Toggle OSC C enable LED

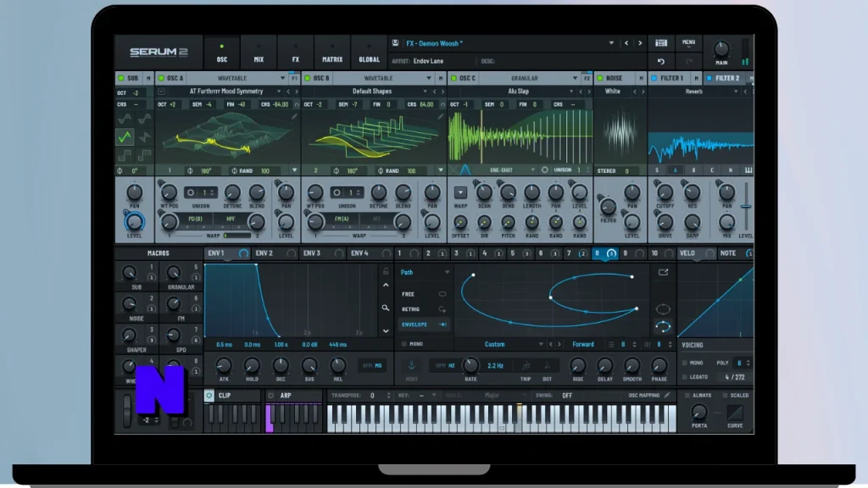tap(453, 78)
